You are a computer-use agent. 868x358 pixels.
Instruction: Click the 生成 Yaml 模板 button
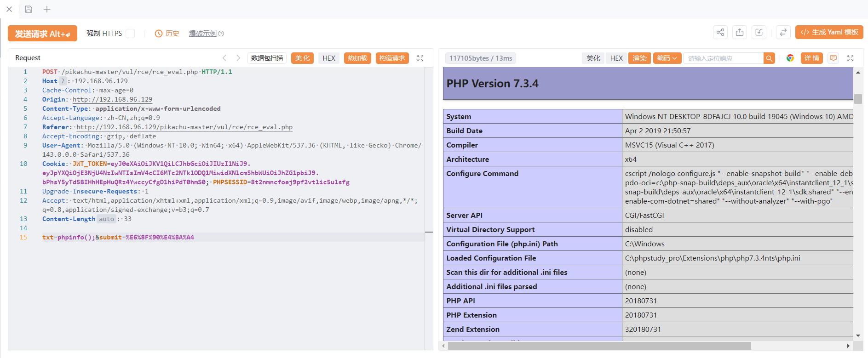[x=829, y=32]
